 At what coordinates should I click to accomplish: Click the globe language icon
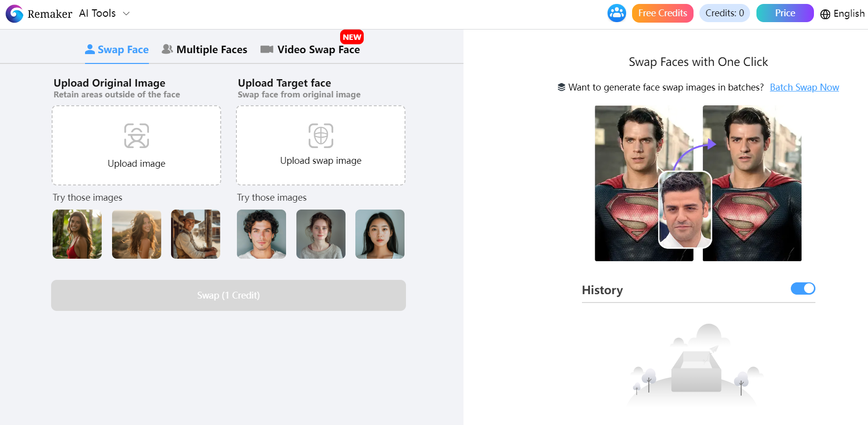825,14
